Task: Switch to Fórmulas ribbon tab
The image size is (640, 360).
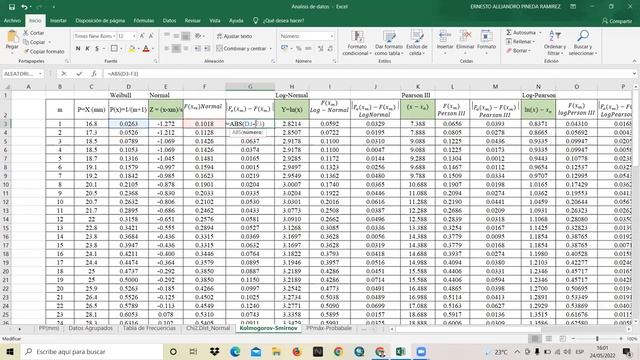Action: (x=144, y=20)
